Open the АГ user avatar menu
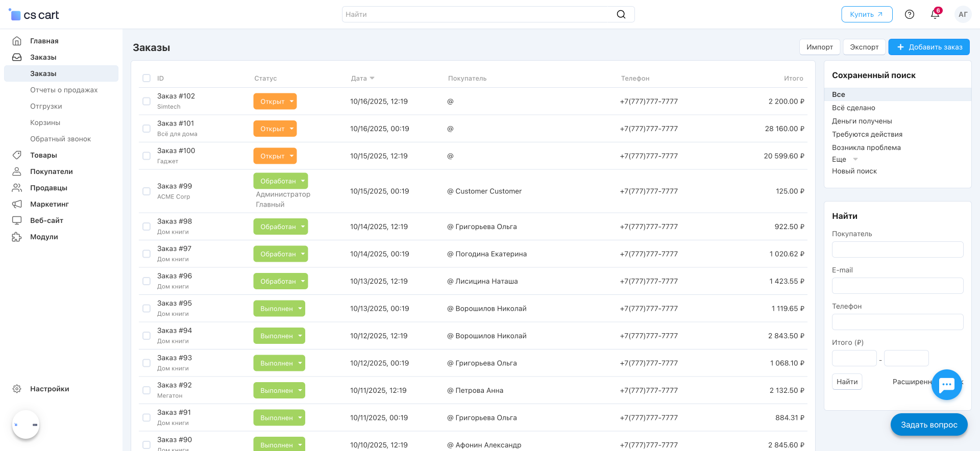 pyautogui.click(x=963, y=14)
